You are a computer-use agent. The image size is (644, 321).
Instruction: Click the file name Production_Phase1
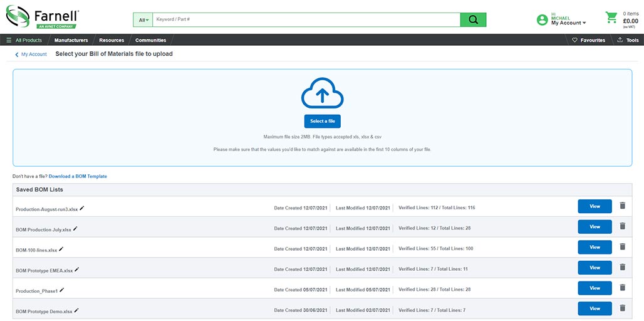(x=37, y=291)
